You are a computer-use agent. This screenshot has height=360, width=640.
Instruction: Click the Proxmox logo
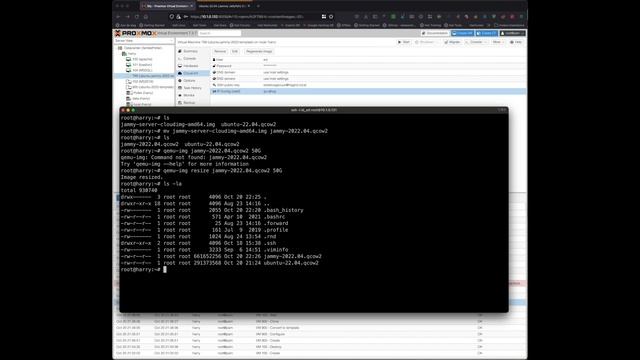click(x=135, y=33)
